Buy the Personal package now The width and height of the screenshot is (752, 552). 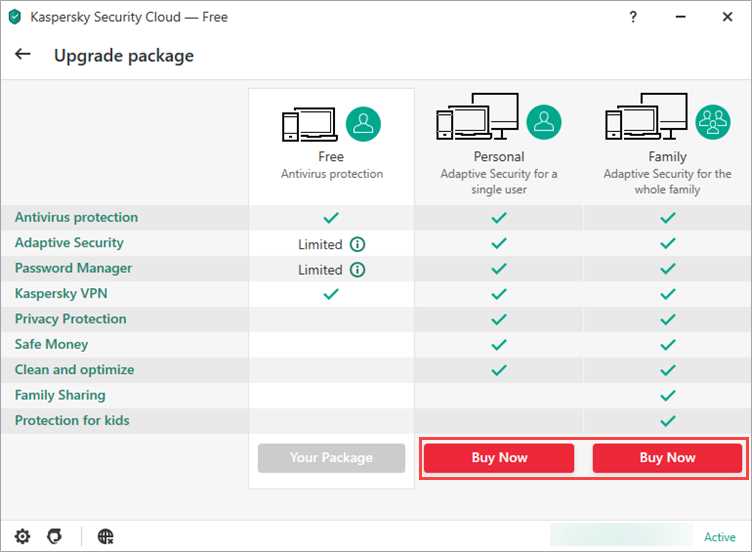click(x=499, y=458)
